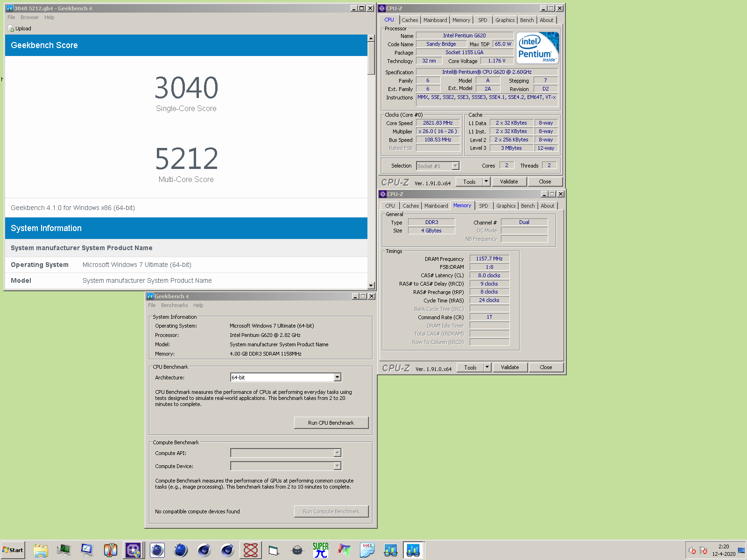
Task: Click scroll-down arrow in Geekbench results window
Action: click(371, 286)
